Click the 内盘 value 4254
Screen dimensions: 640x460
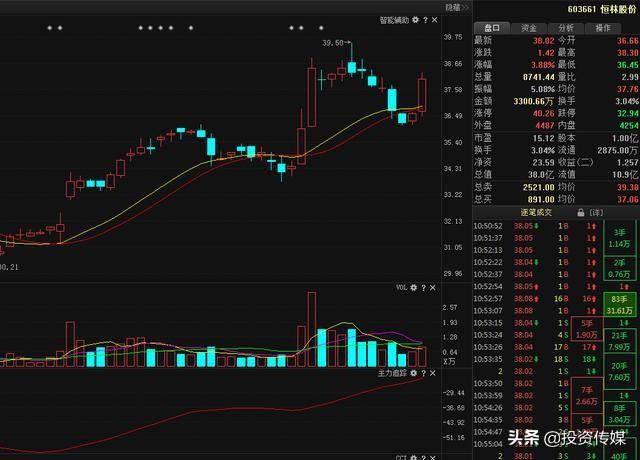629,126
